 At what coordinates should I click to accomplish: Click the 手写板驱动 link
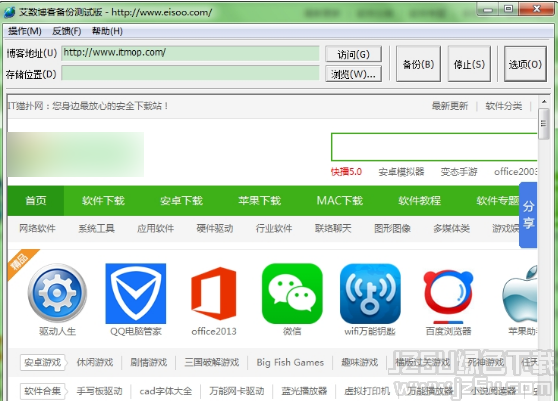pyautogui.click(x=99, y=391)
